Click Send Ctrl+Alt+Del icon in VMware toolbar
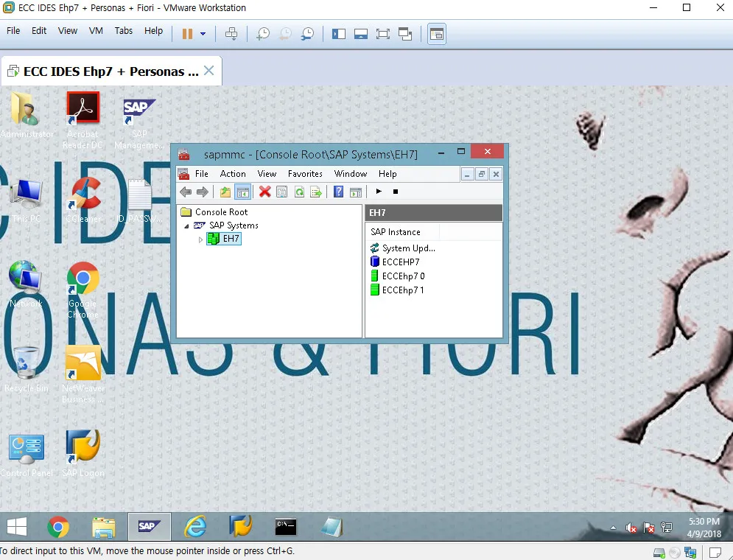The height and width of the screenshot is (560, 733). [231, 34]
